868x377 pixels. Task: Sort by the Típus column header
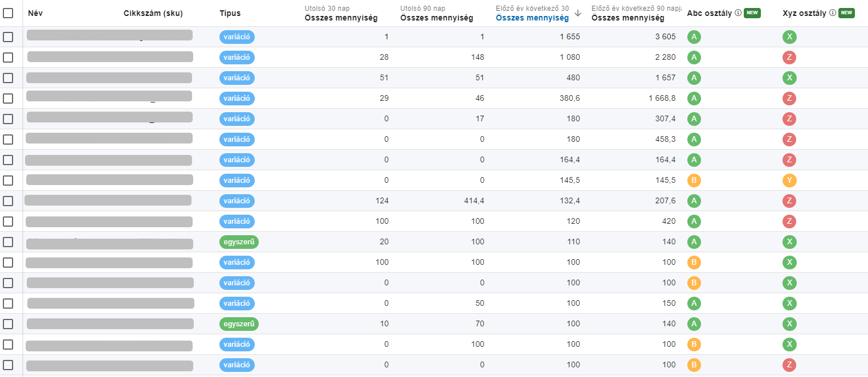pyautogui.click(x=230, y=13)
